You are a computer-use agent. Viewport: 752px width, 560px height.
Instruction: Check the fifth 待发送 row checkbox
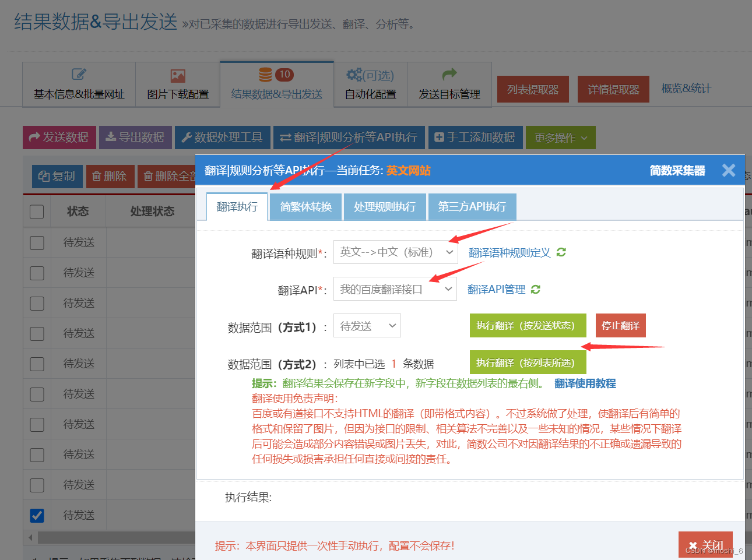pyautogui.click(x=37, y=364)
